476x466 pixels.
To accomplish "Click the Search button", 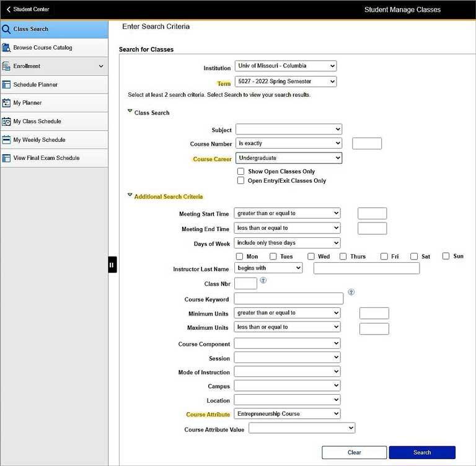I will pos(422,452).
